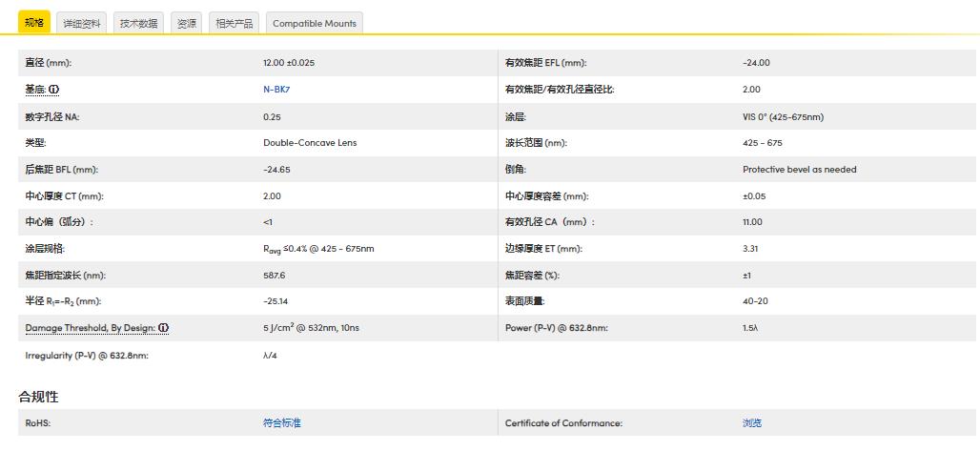Show the 相关产品 tab
This screenshot has height=451, width=980.
click(x=234, y=23)
